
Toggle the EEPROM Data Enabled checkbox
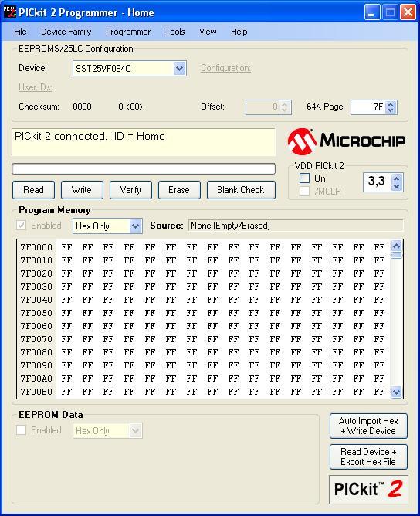click(x=22, y=430)
